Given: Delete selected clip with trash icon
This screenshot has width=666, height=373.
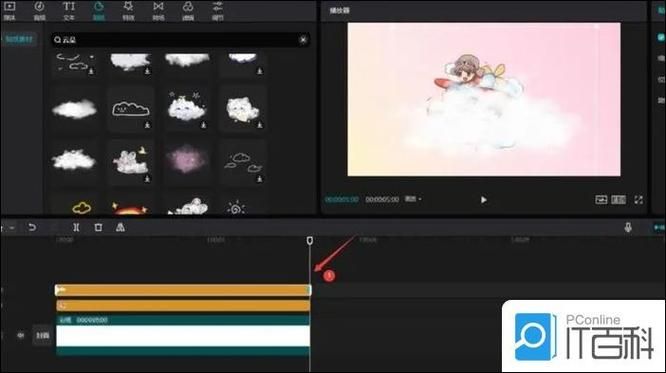Looking at the screenshot, I should click(98, 227).
